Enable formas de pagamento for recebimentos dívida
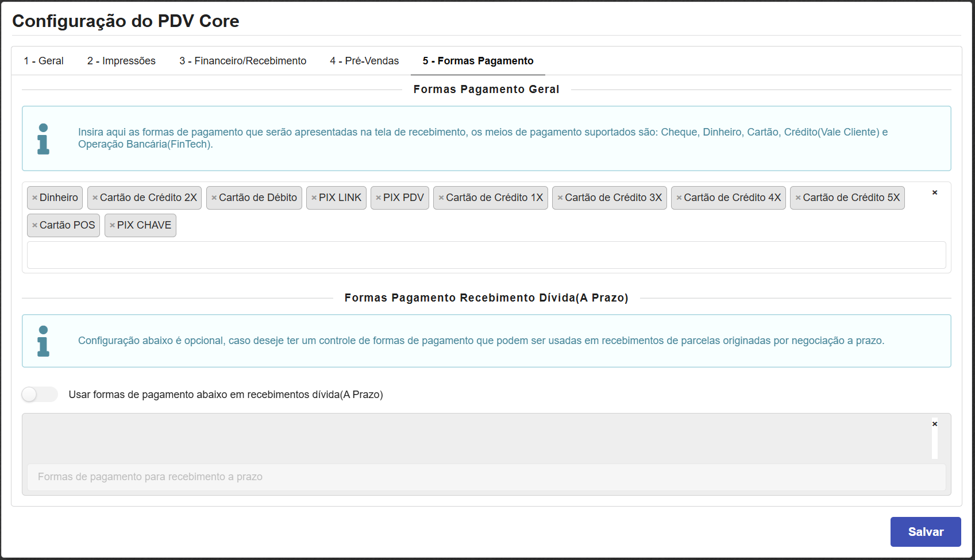The width and height of the screenshot is (975, 560). [39, 395]
